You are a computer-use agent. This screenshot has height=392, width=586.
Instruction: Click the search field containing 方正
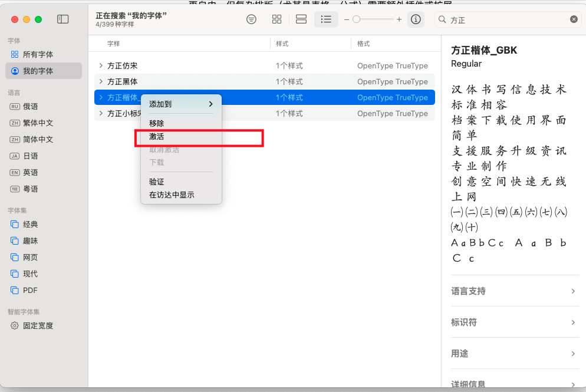tap(507, 20)
